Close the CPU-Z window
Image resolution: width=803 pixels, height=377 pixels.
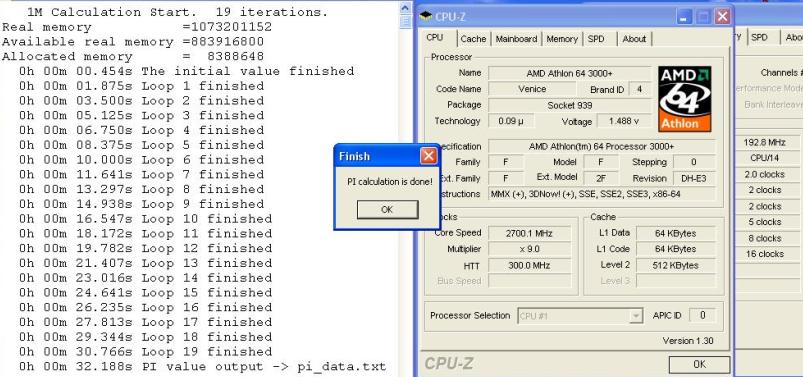[x=722, y=17]
